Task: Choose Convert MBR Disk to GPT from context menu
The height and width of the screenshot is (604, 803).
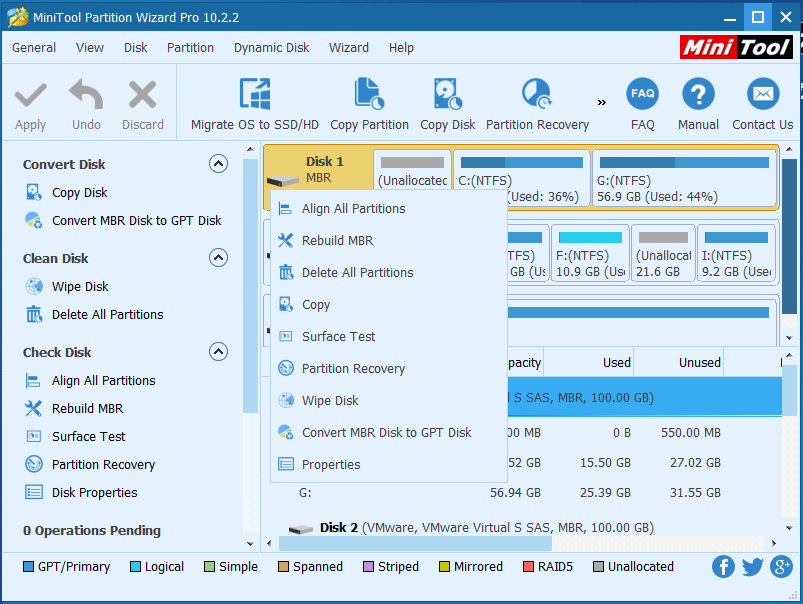Action: click(x=389, y=432)
